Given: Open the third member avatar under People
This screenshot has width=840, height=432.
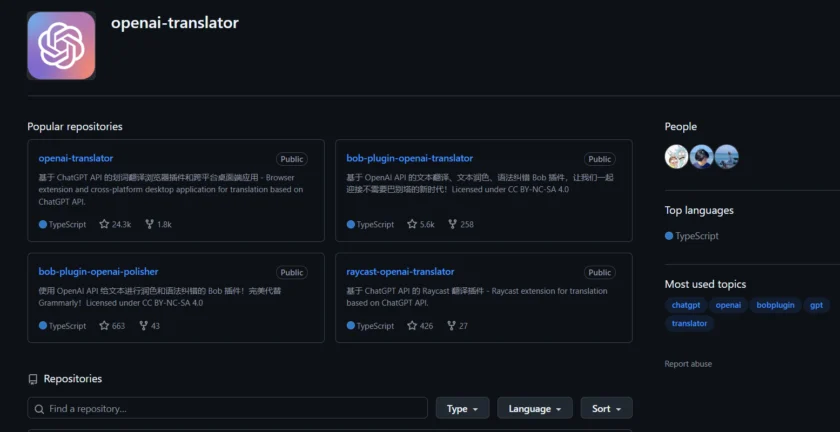Looking at the screenshot, I should click(x=727, y=157).
